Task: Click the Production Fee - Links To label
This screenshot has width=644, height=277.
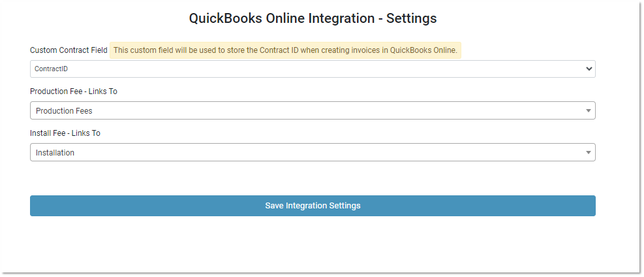Action: pyautogui.click(x=73, y=91)
